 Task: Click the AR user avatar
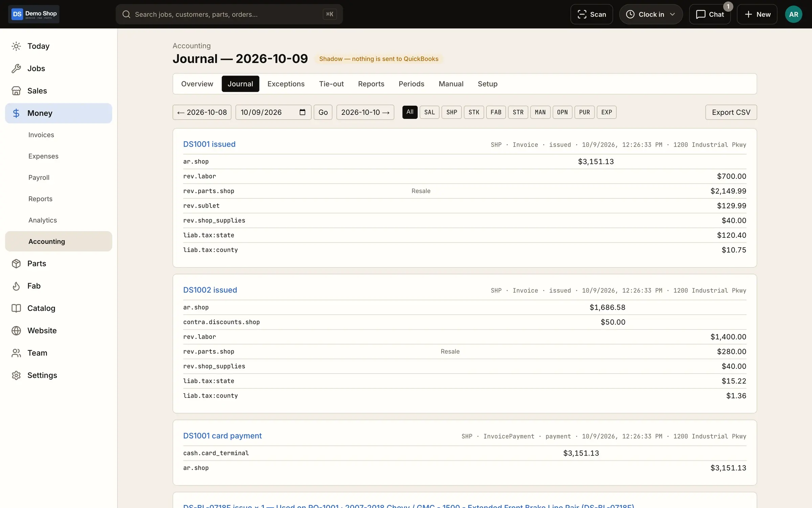tap(793, 14)
